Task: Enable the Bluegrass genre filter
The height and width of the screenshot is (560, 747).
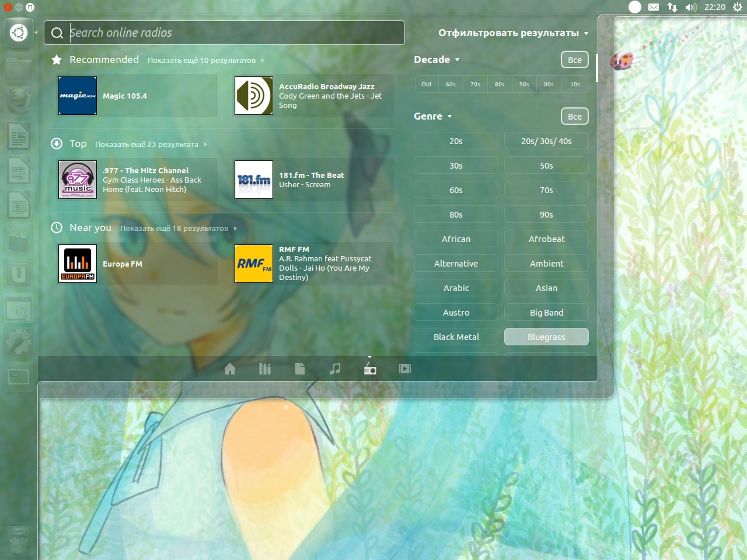Action: [x=546, y=337]
